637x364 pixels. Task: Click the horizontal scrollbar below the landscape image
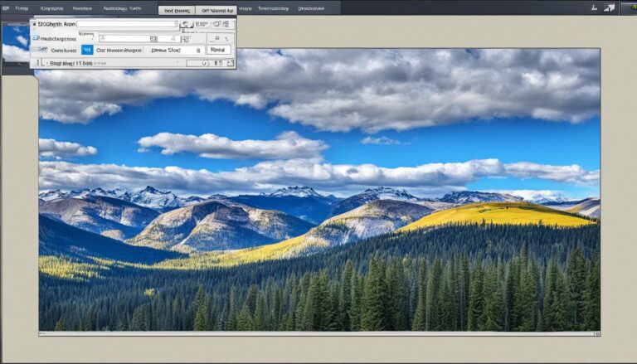318,333
